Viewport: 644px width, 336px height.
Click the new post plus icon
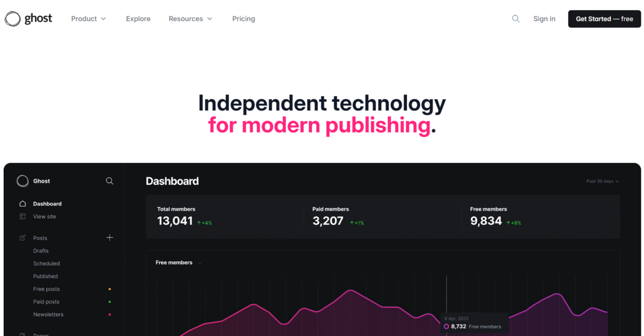(109, 237)
